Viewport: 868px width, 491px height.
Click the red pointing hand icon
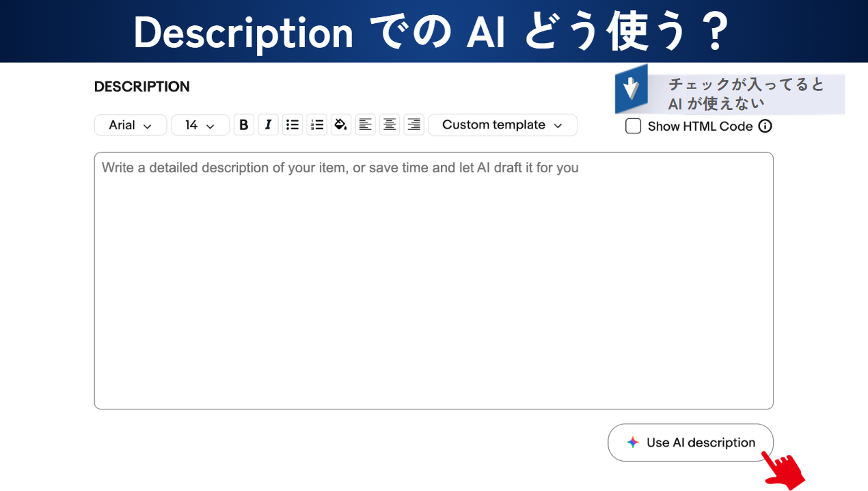click(784, 470)
